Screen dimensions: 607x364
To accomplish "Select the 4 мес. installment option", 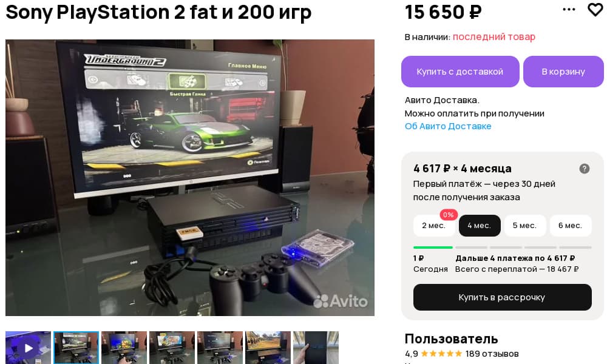I will [x=480, y=226].
